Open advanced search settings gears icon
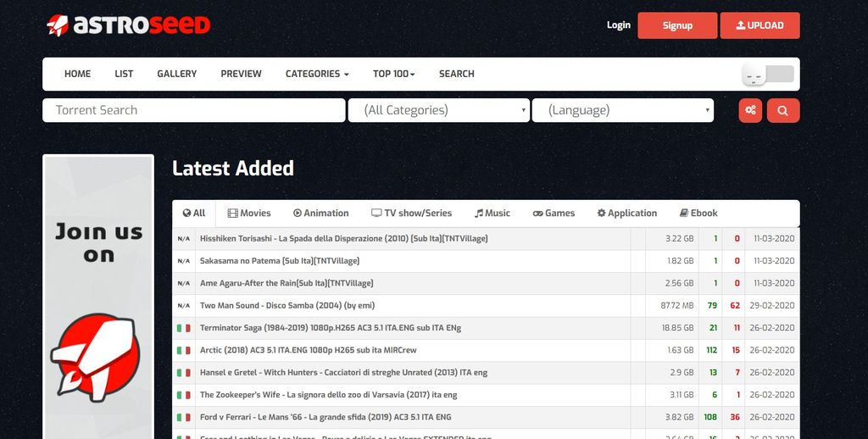Viewport: 868px width, 439px height. [750, 111]
